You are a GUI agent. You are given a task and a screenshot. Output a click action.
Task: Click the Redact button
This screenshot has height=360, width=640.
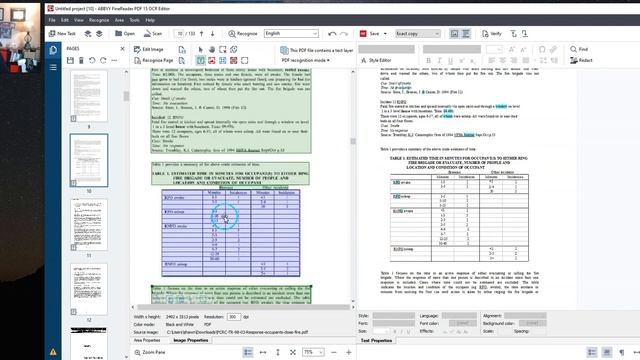pyautogui.click(x=581, y=60)
